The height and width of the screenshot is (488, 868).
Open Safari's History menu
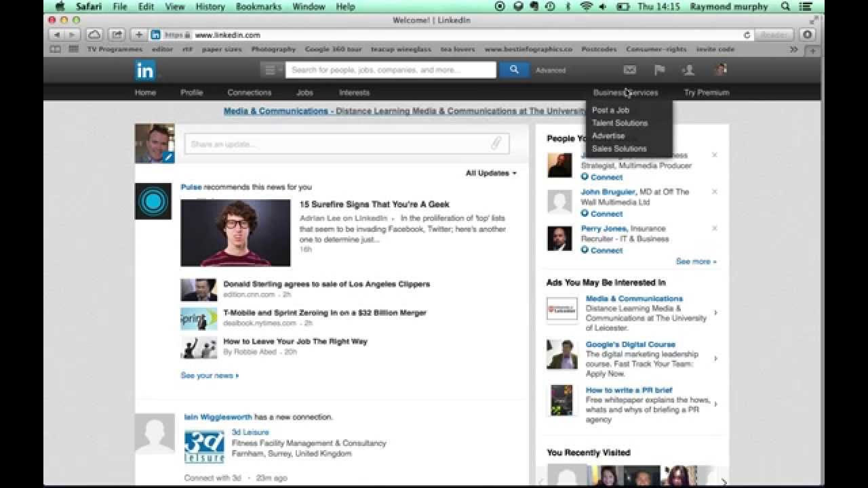[210, 6]
